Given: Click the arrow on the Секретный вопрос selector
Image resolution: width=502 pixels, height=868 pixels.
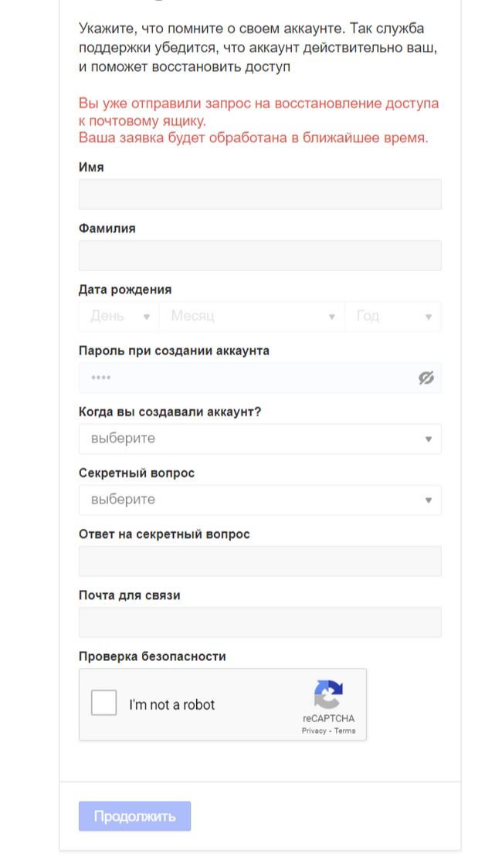Looking at the screenshot, I should (429, 500).
